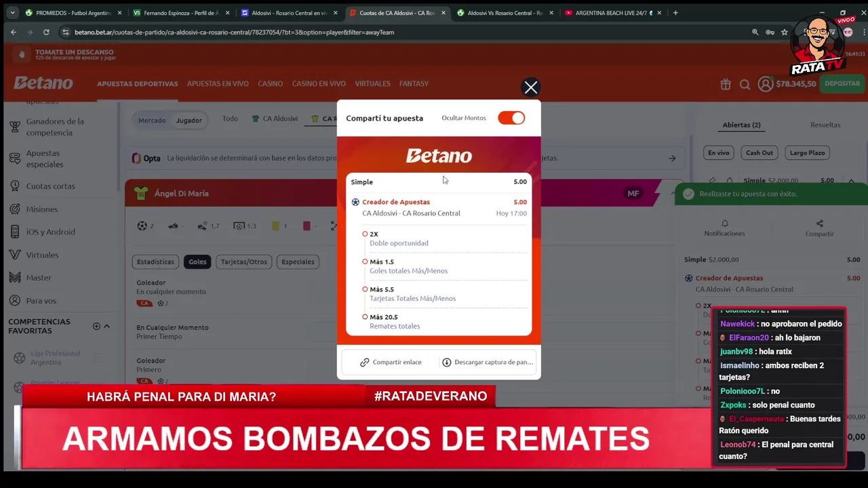868x488 pixels.
Task: Reload the Betano page
Action: [x=46, y=32]
